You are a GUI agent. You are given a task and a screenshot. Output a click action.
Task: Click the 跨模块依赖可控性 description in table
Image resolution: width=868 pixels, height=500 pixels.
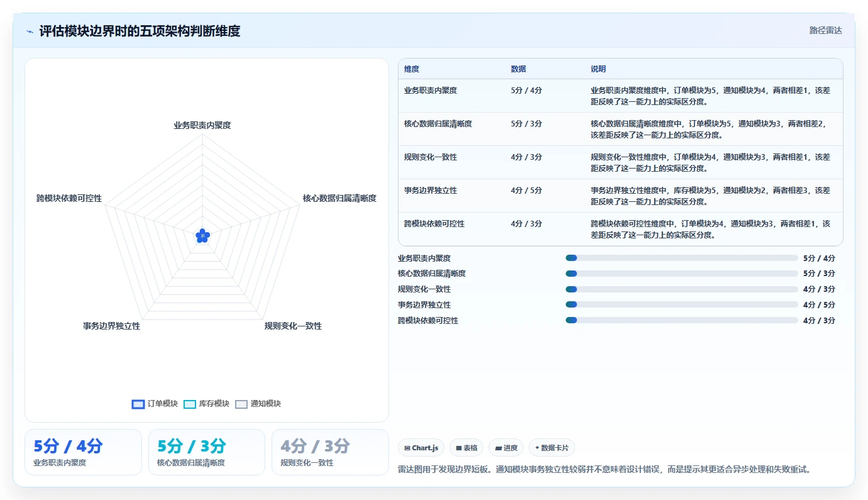pos(711,230)
